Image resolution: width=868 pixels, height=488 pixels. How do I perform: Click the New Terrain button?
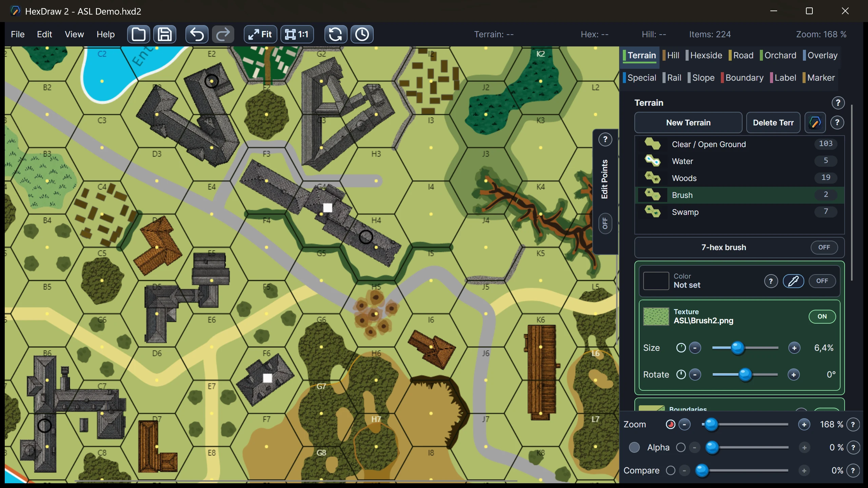click(688, 123)
